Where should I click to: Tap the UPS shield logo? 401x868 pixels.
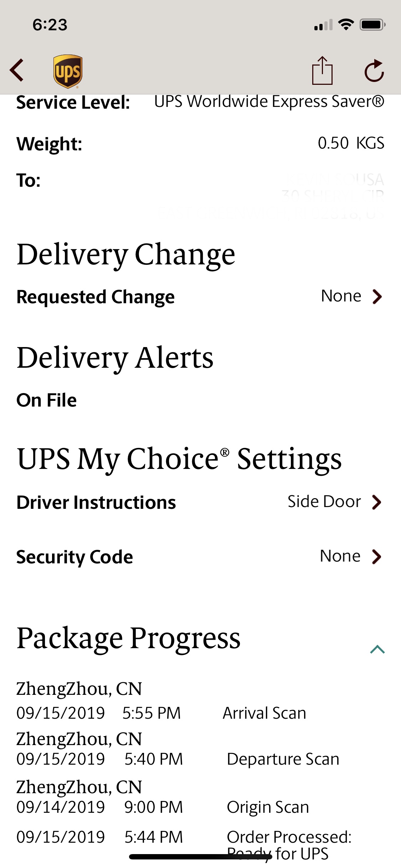[68, 71]
